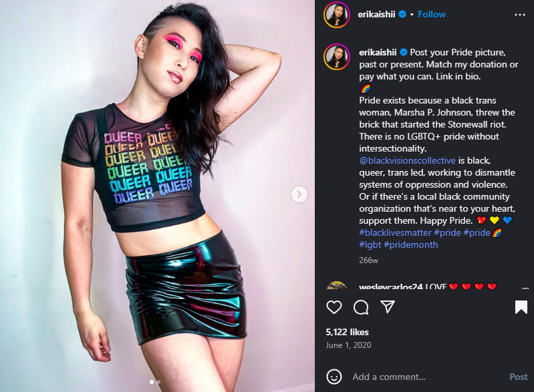Select the second carousel dot indicator
The height and width of the screenshot is (392, 534).
(x=158, y=382)
